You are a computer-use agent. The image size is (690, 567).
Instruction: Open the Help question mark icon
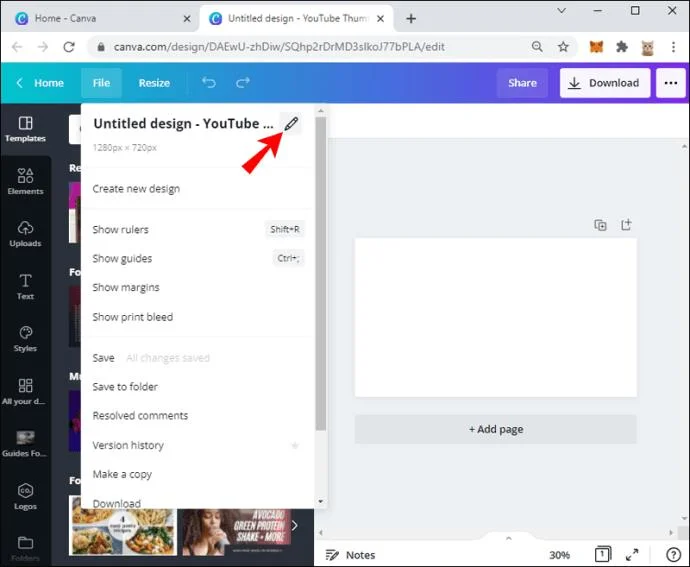point(673,555)
